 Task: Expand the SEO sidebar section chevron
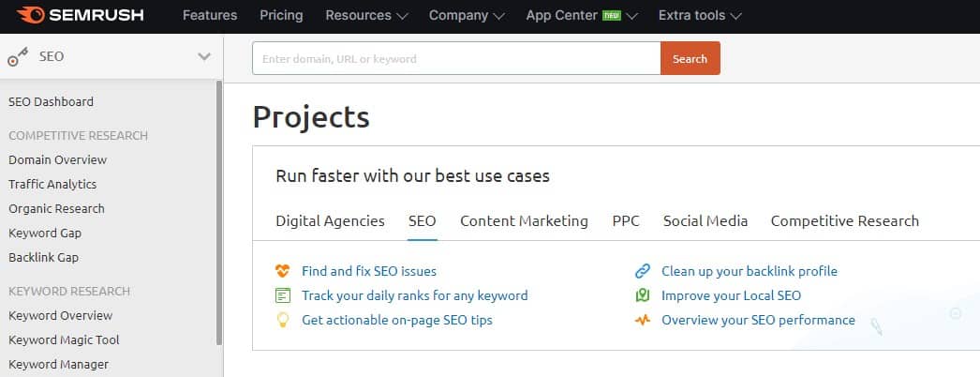pyautogui.click(x=203, y=57)
